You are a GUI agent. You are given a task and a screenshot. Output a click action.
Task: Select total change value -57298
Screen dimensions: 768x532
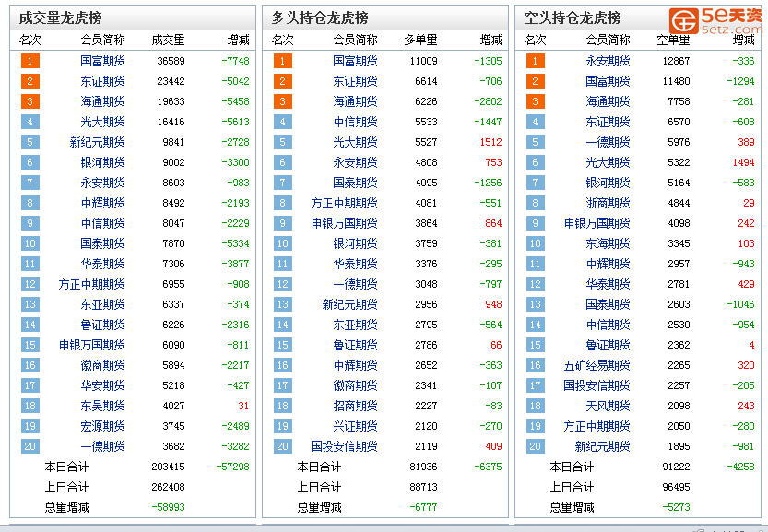[232, 467]
